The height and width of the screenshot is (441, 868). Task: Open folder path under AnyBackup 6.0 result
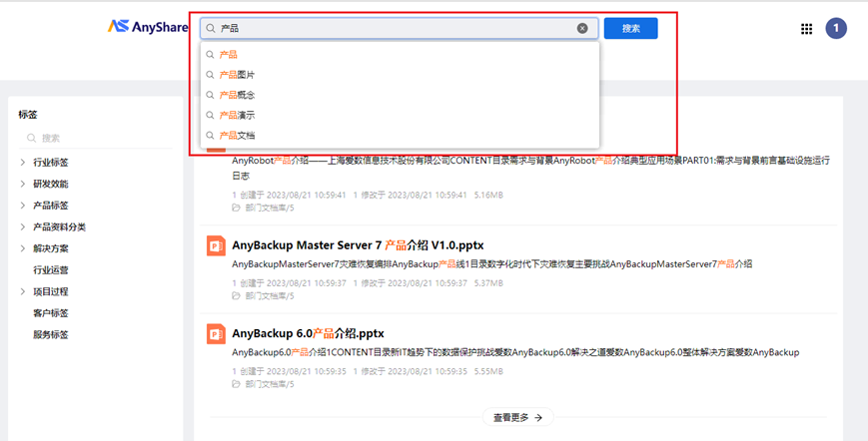click(270, 384)
